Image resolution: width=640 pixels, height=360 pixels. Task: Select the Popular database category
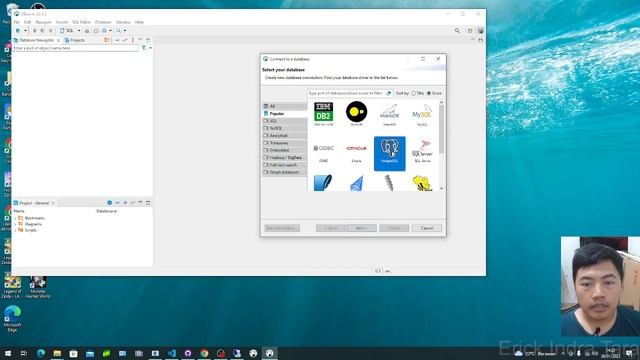(284, 113)
